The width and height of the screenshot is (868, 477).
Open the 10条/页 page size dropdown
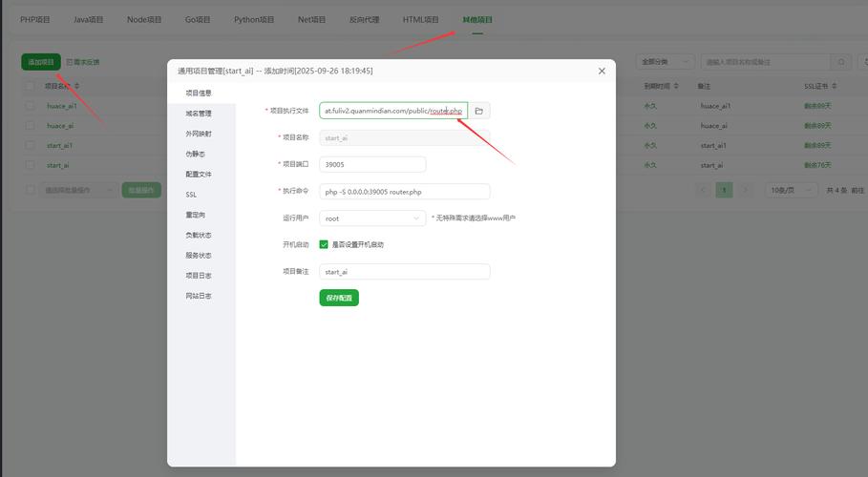tap(791, 190)
